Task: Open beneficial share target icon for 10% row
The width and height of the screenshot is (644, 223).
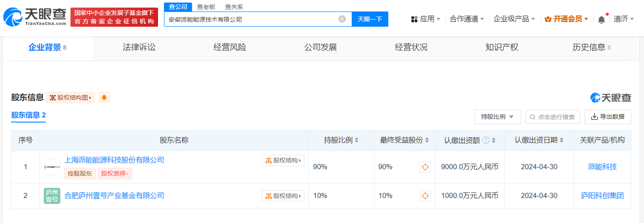Action: tap(425, 196)
